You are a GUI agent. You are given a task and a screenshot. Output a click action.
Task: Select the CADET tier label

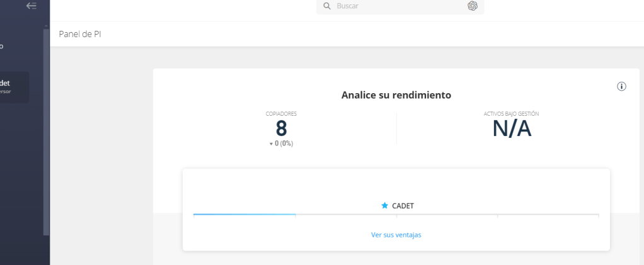click(403, 206)
